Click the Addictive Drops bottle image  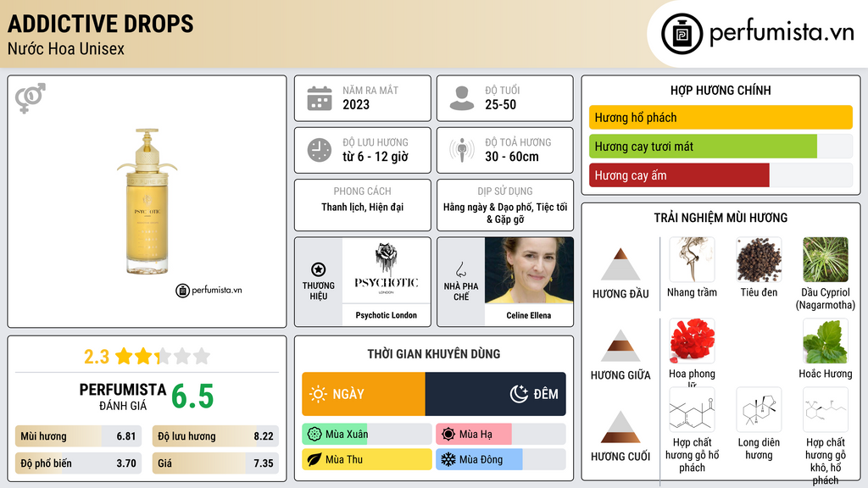pyautogui.click(x=147, y=202)
